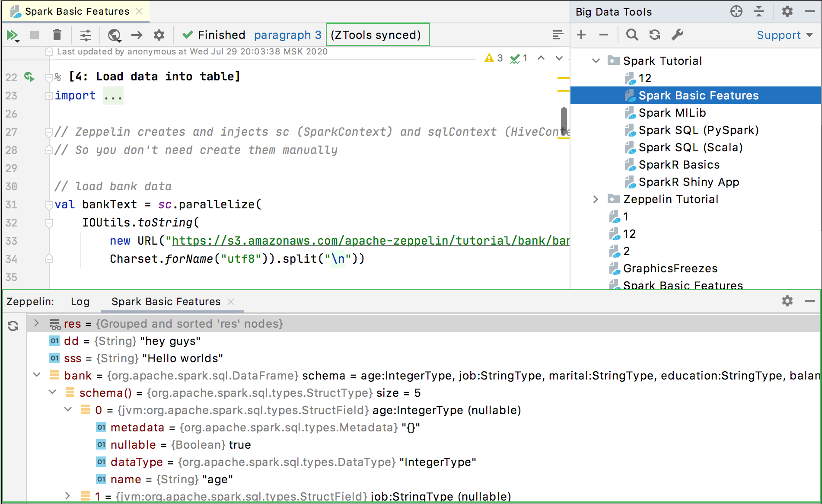Image resolution: width=822 pixels, height=504 pixels.
Task: Switch to the Log tab
Action: coord(80,301)
